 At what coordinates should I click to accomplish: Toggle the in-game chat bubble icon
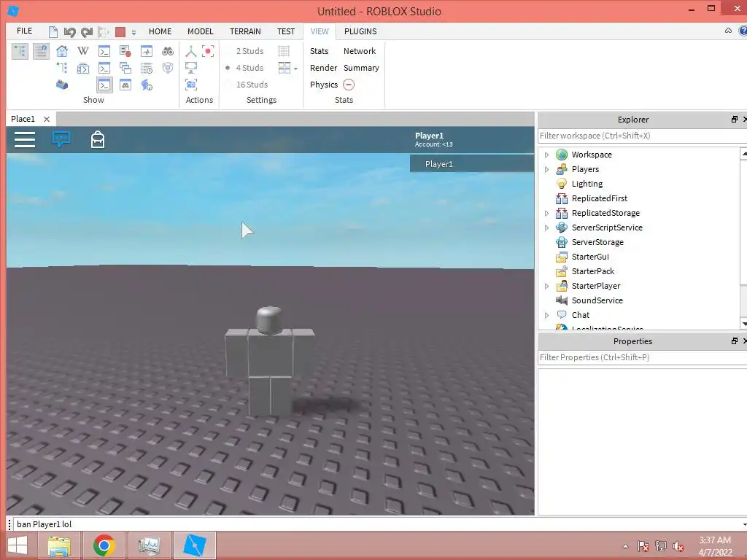(61, 139)
